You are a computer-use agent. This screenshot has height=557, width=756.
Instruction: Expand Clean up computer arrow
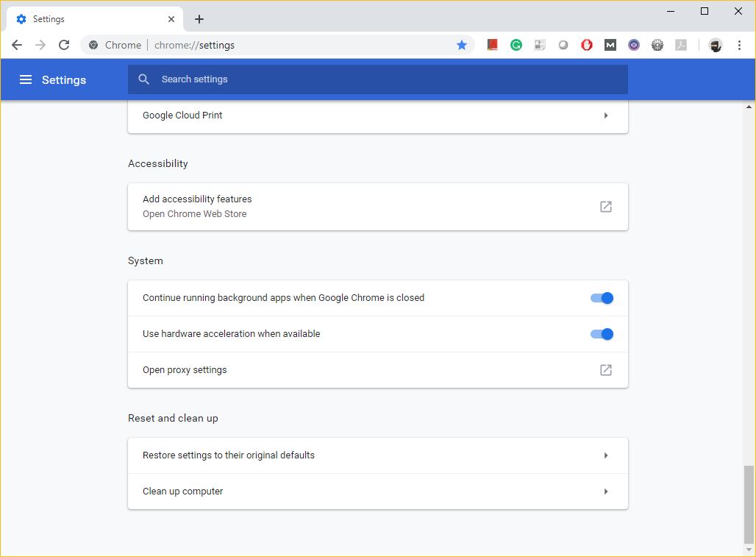tap(605, 492)
